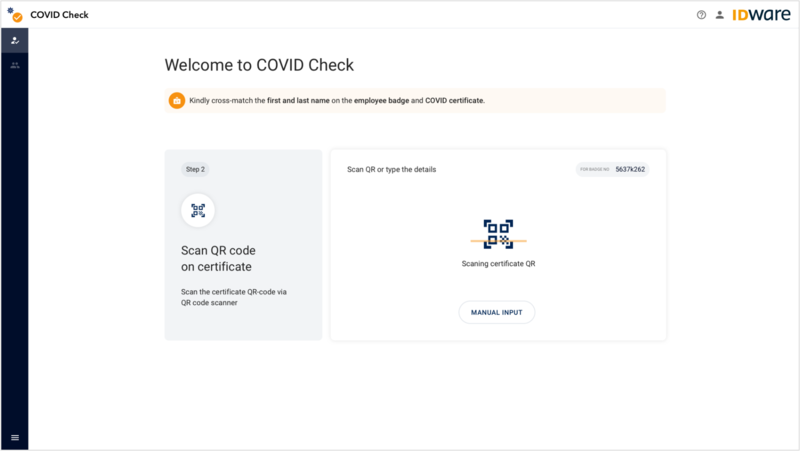Select the person check sidebar icon

(x=15, y=40)
